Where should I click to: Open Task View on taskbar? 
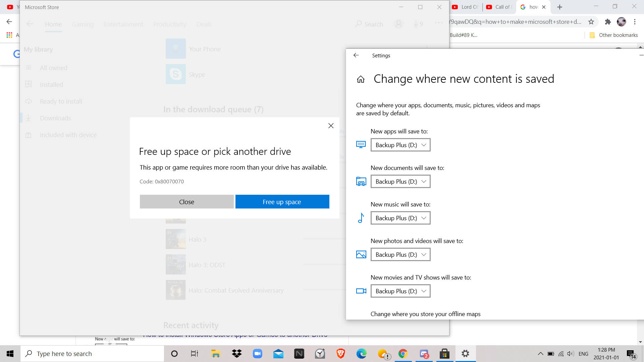click(195, 354)
